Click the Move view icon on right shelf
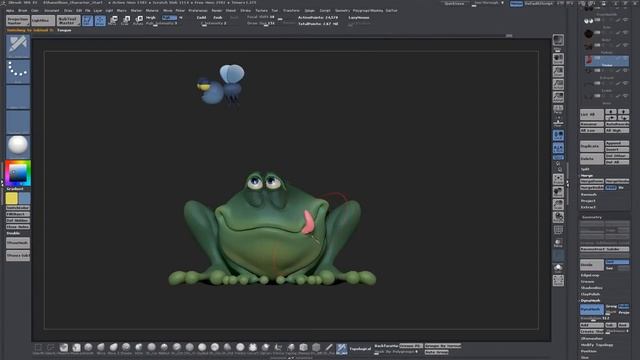This screenshot has width=640, height=360. coord(558,192)
